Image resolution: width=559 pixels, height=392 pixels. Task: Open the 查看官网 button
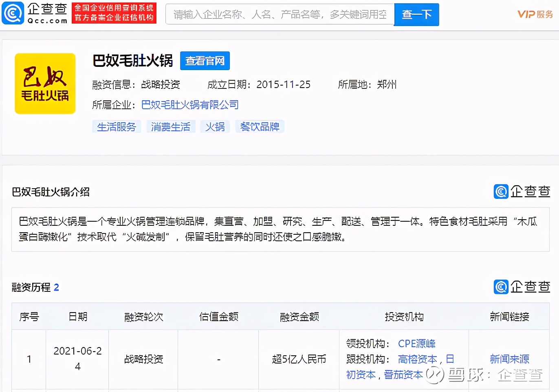205,61
